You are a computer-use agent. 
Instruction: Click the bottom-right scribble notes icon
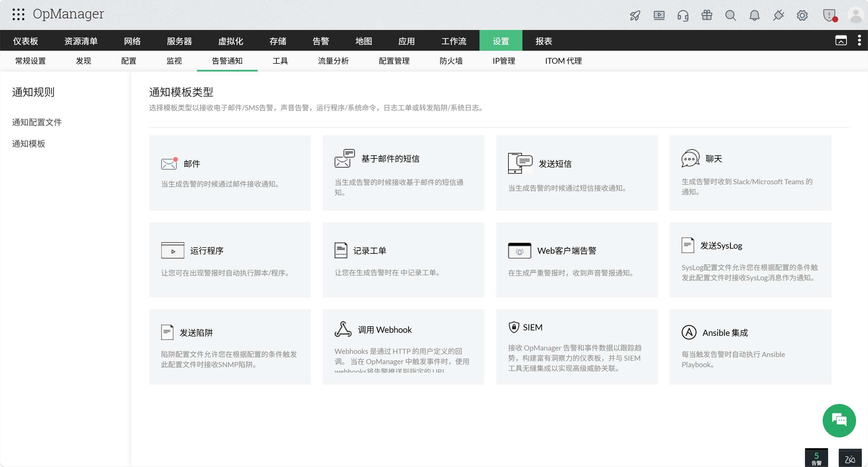tap(850, 458)
